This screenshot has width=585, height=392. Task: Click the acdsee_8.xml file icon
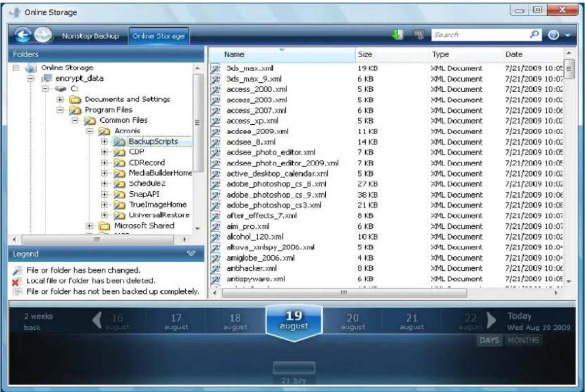pos(216,143)
